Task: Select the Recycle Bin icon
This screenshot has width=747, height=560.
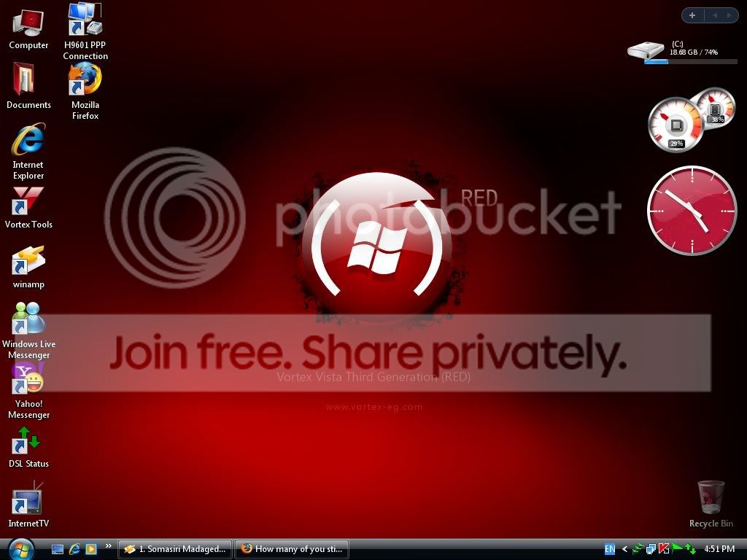Action: [x=711, y=505]
